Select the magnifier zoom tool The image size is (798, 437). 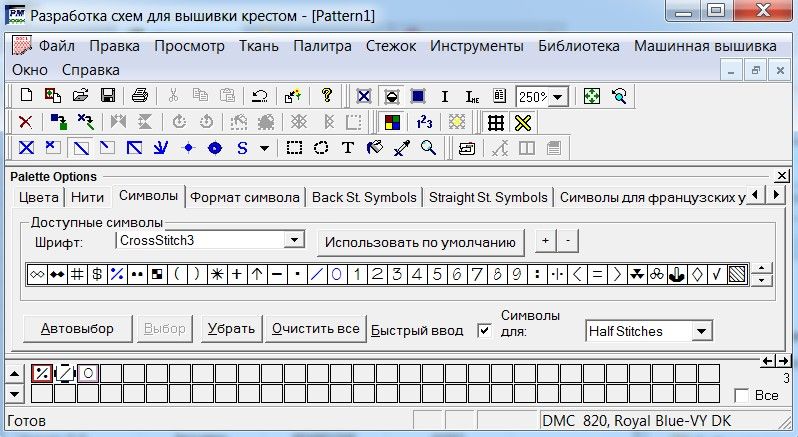428,148
